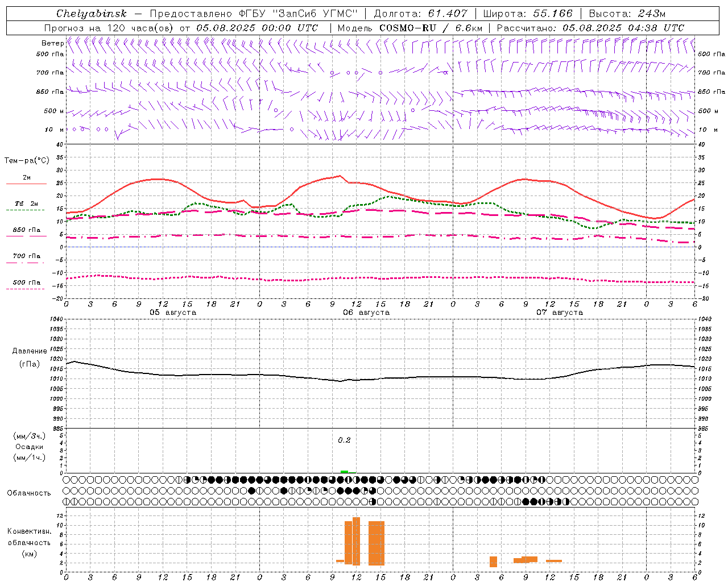Viewport: 728px width, 582px height.
Task: Click the "0.2" precipitation value
Action: (x=344, y=440)
